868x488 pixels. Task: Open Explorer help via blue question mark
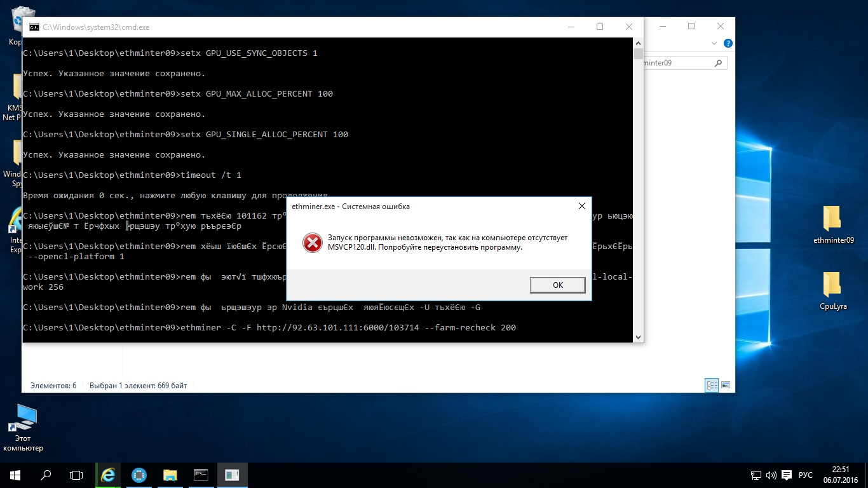coord(728,43)
